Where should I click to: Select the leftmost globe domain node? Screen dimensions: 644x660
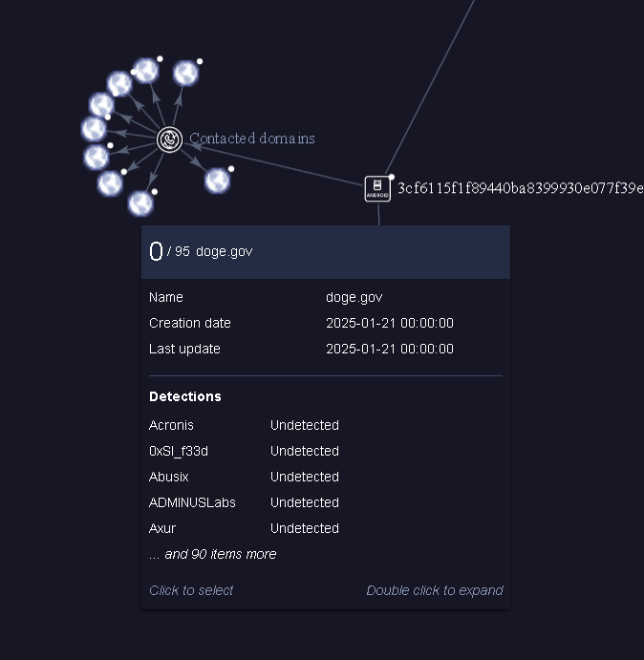tap(94, 129)
